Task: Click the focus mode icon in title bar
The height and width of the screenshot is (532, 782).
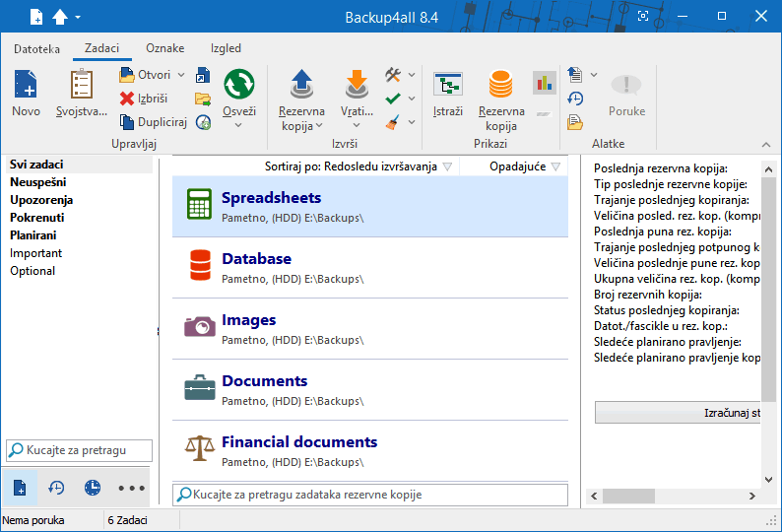Action: (643, 16)
